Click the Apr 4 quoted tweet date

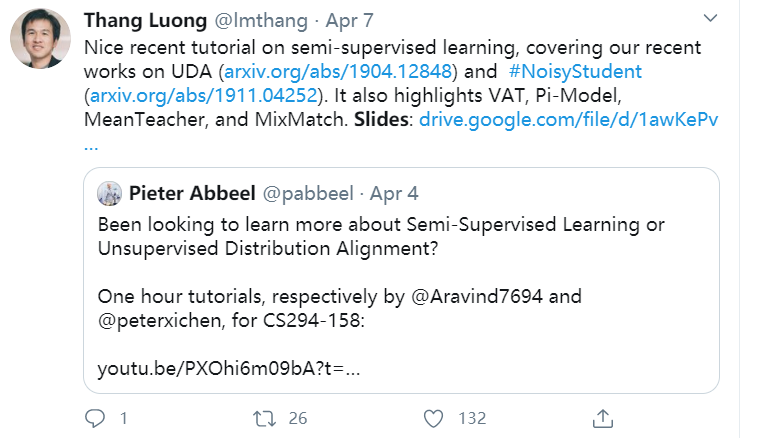click(x=394, y=193)
